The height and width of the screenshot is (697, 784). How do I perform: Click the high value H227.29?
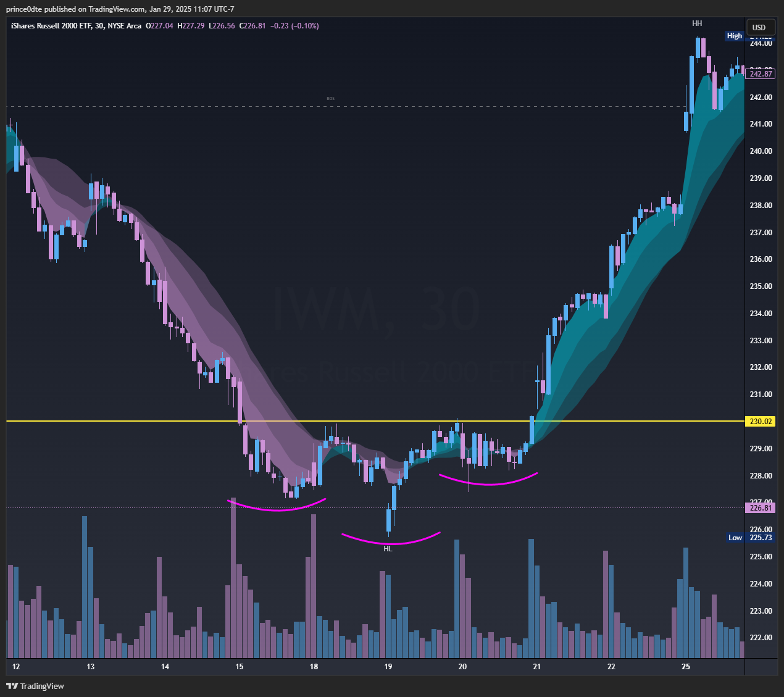tap(191, 26)
